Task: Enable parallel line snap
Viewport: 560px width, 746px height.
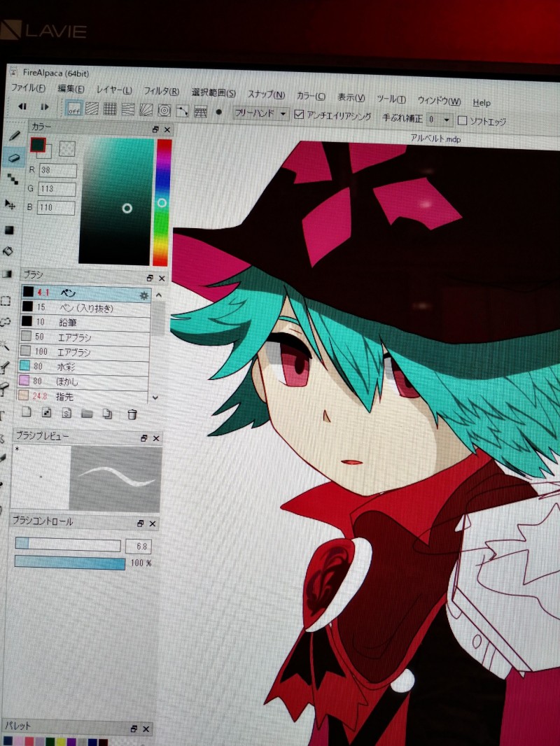Action: click(92, 109)
